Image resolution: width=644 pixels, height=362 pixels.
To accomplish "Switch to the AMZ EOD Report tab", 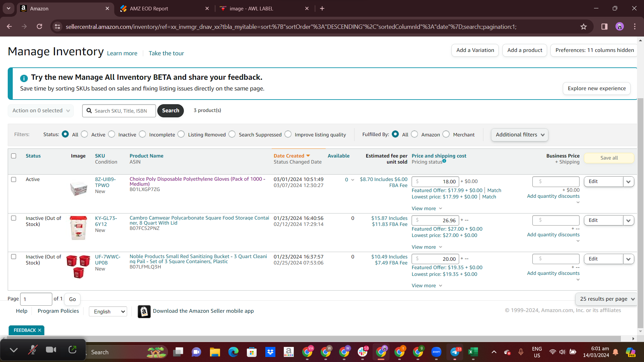I will (x=164, y=8).
